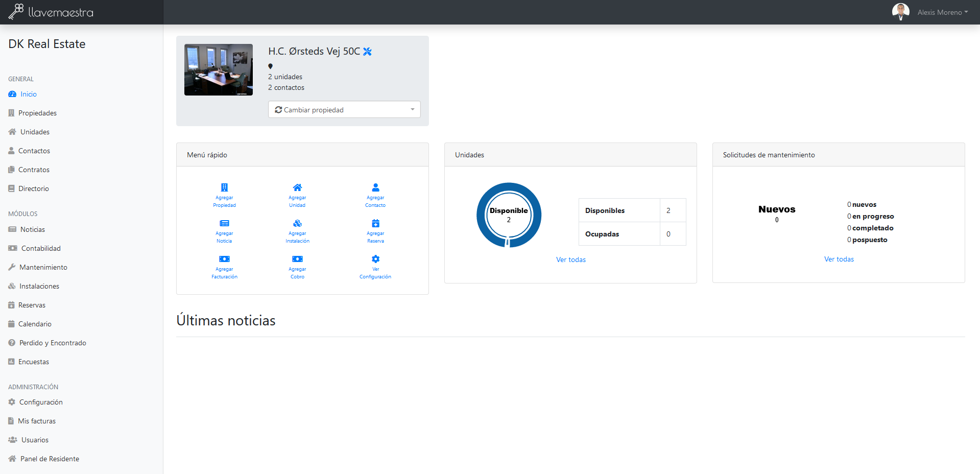980x474 pixels.
Task: Click the Agregar Reserva calendar icon
Action: coord(375,223)
